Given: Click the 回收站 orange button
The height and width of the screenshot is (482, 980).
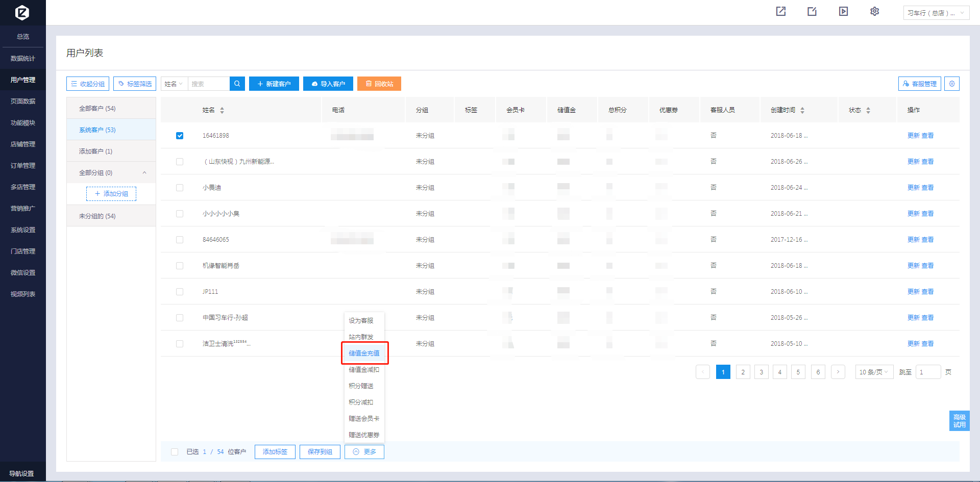Looking at the screenshot, I should coord(379,84).
